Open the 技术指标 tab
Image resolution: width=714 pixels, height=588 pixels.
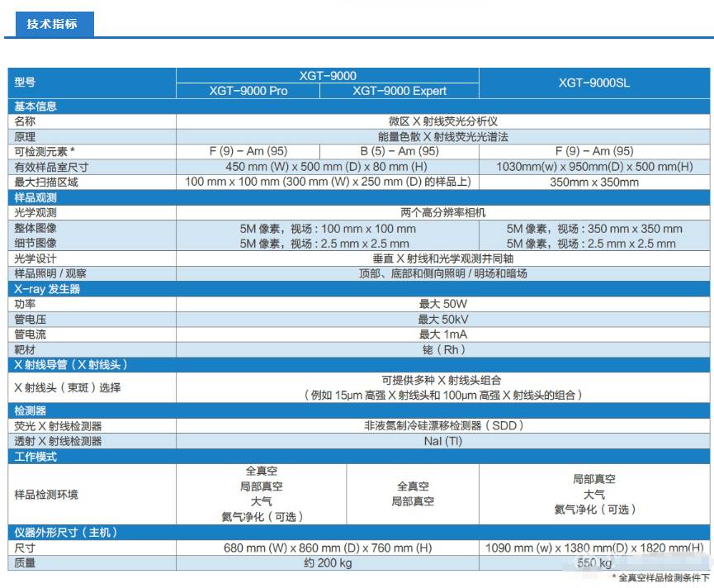[50, 24]
